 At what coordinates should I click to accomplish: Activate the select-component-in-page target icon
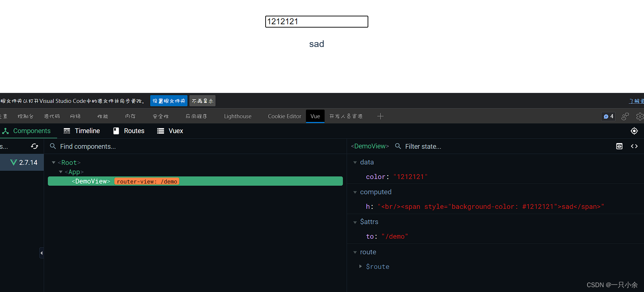tap(634, 131)
